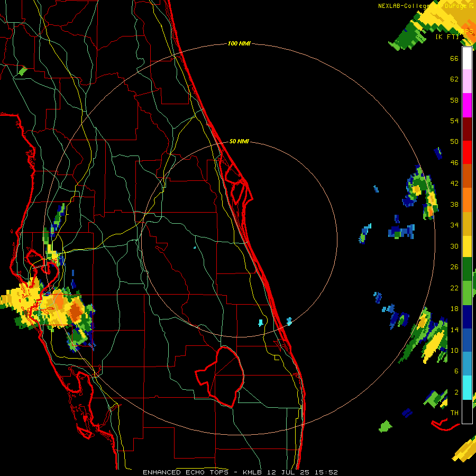Viewport: 476px width, 476px height.
Task: Select the medium blue scale swatch
Action: click(x=467, y=341)
